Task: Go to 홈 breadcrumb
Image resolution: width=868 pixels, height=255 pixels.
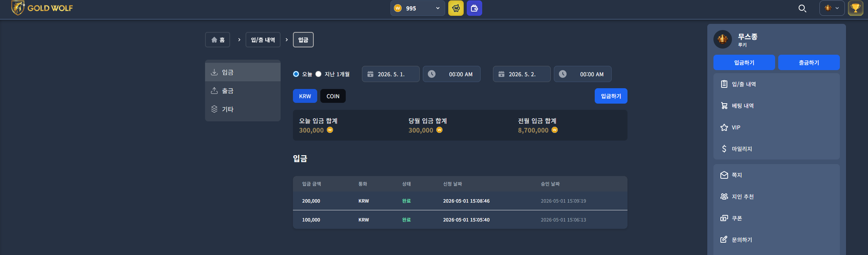Action: point(218,40)
